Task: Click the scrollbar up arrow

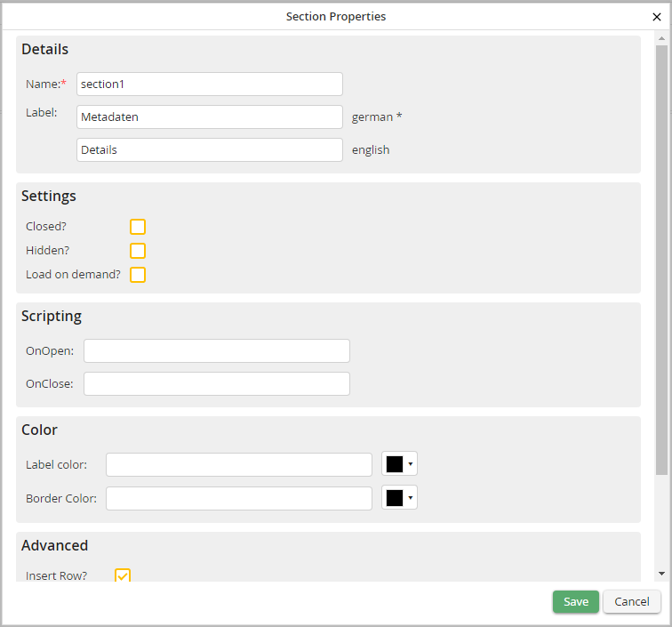Action: click(x=661, y=38)
